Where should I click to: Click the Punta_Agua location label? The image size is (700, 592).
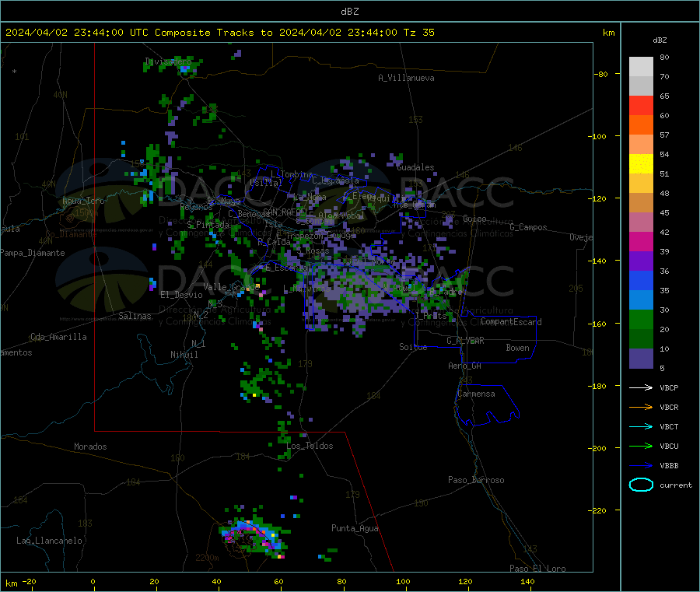355,528
